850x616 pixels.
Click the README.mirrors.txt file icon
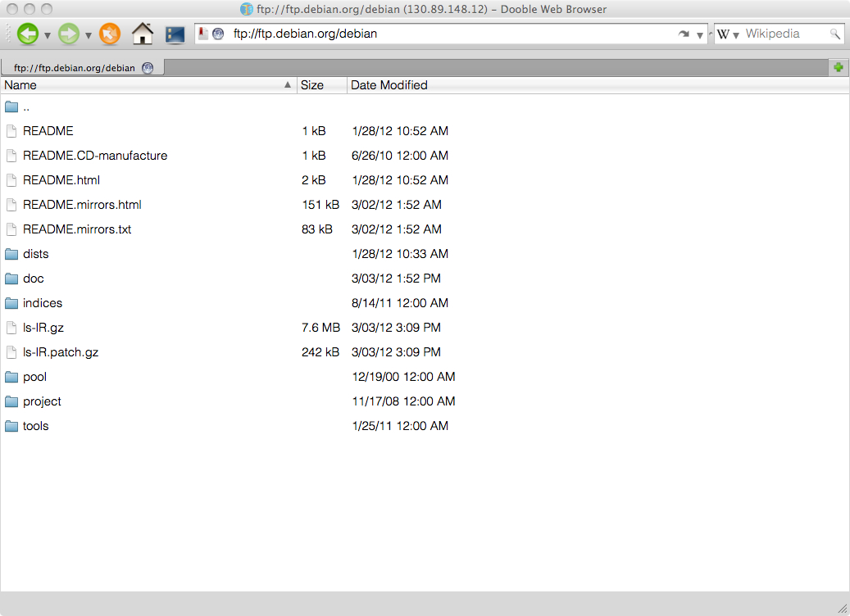pos(11,229)
